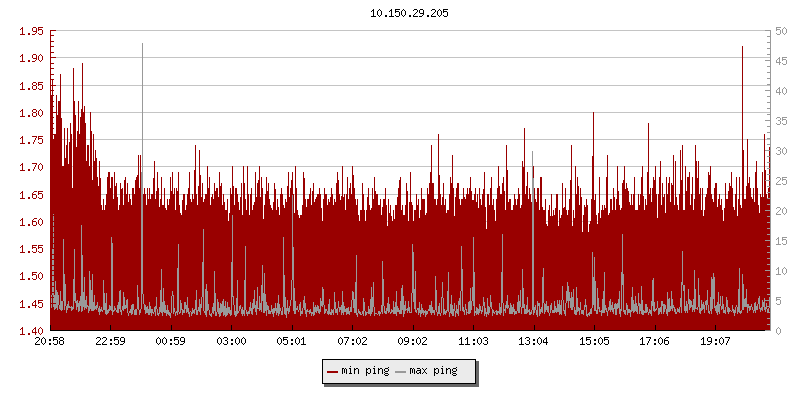
Task: Click the chart title 10.150.29.205
Action: (x=409, y=13)
